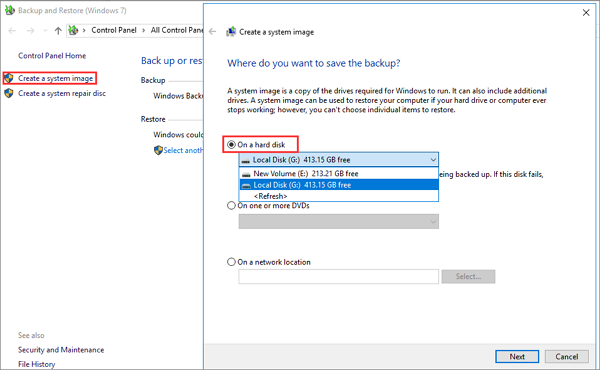Click the network location path text field
The image size is (600, 370).
click(339, 277)
